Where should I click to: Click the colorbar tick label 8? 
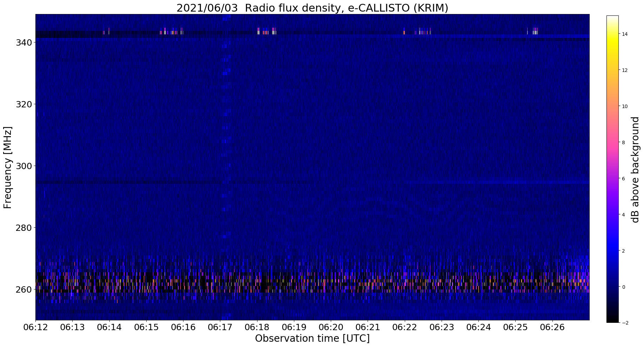click(x=623, y=142)
